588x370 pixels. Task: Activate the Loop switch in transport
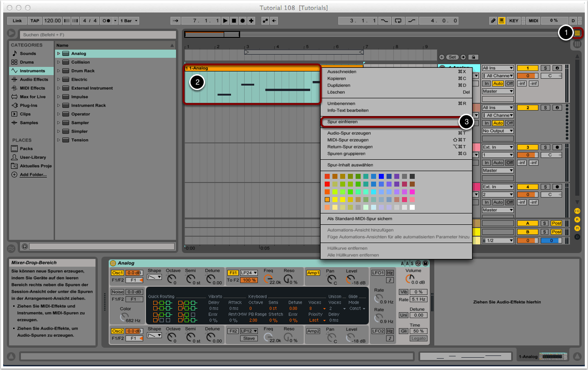[x=398, y=21]
